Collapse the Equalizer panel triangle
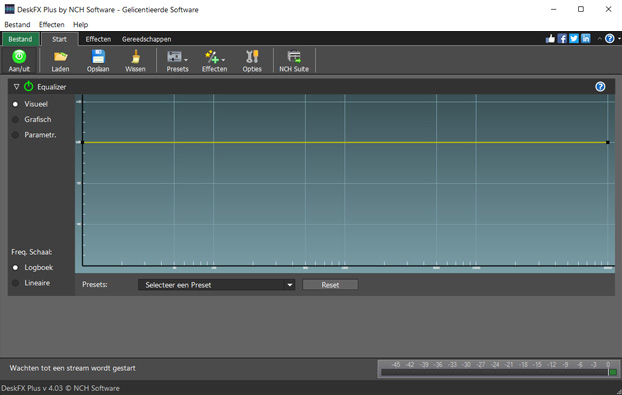The width and height of the screenshot is (622, 395). (x=16, y=86)
